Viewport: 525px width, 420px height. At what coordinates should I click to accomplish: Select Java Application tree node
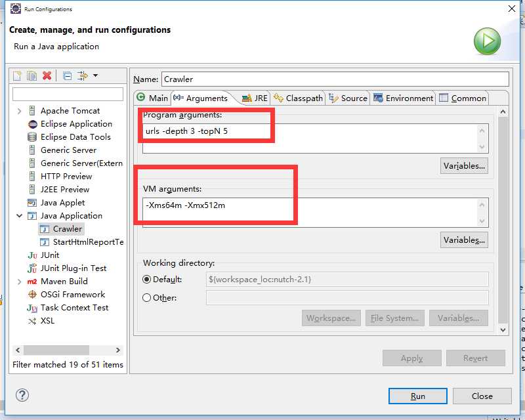(x=72, y=216)
